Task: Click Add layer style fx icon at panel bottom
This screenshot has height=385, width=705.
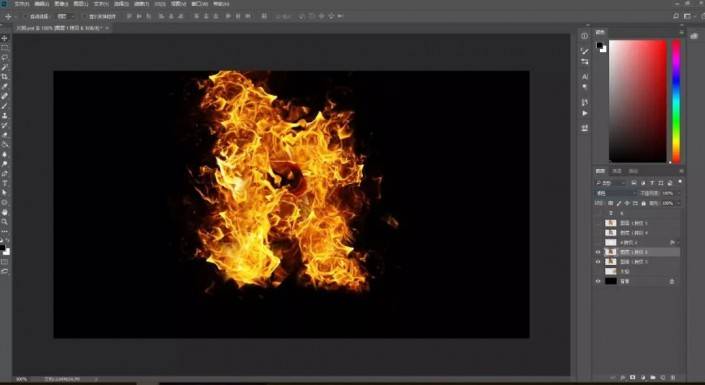Action: click(x=623, y=377)
